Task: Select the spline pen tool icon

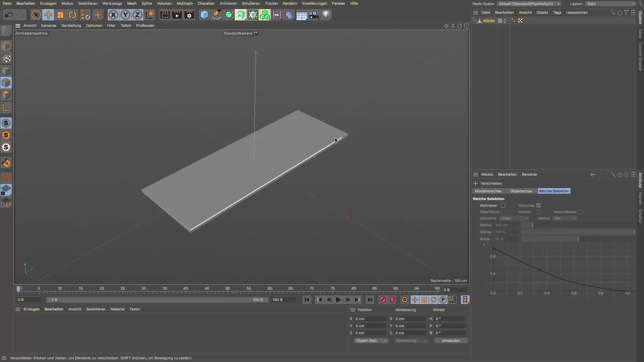Action: (x=216, y=15)
